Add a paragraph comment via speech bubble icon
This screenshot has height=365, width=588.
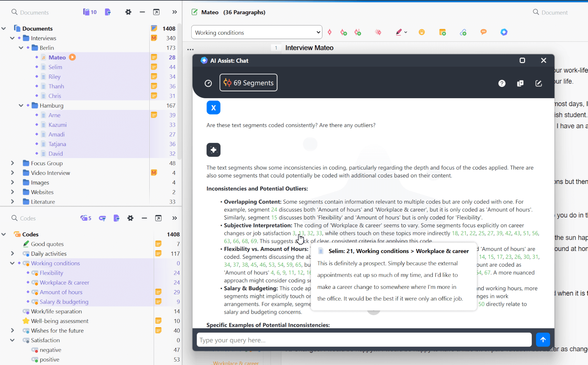tap(484, 32)
